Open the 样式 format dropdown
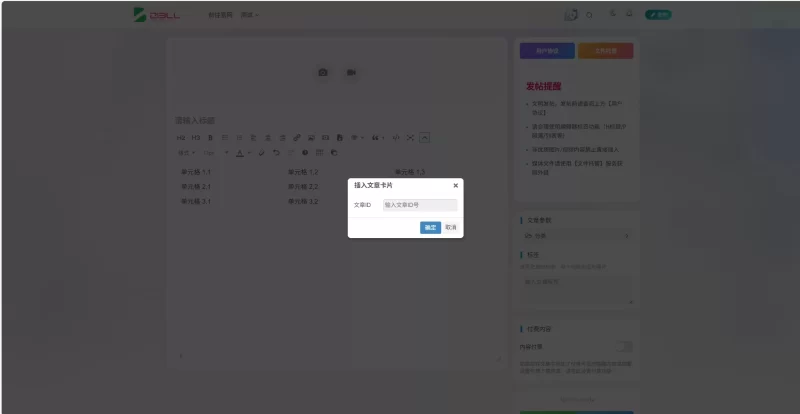The width and height of the screenshot is (800, 414). [x=186, y=153]
